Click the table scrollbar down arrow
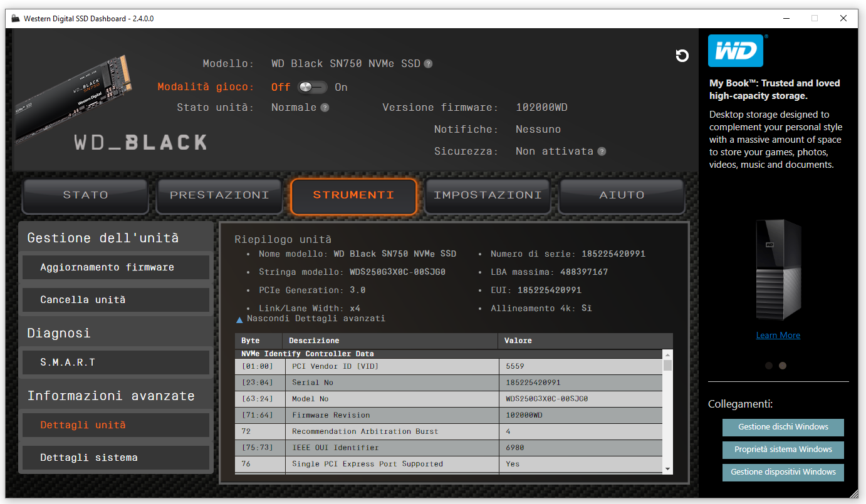This screenshot has width=866, height=504. click(x=667, y=469)
